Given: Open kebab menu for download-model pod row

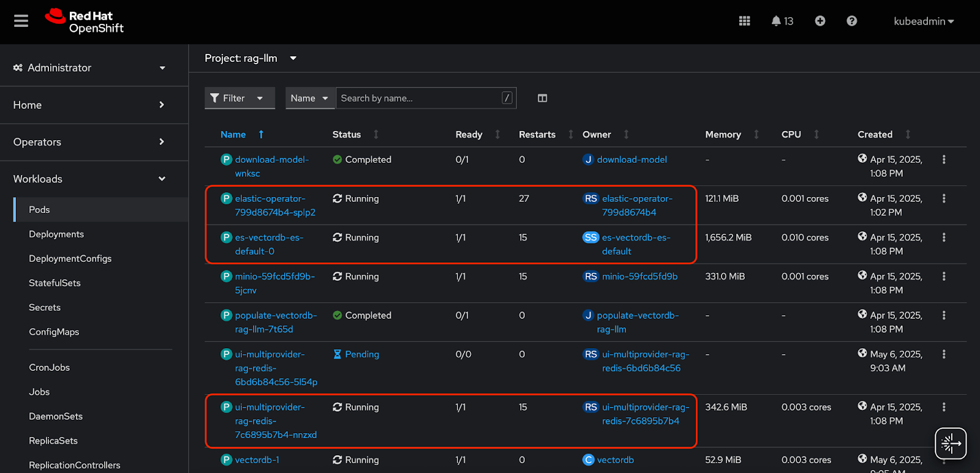Looking at the screenshot, I should click(x=943, y=160).
